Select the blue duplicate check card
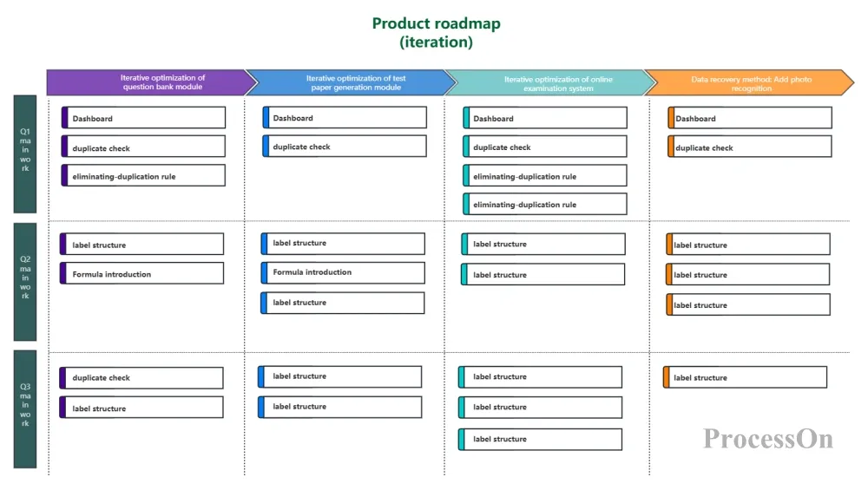 [345, 147]
